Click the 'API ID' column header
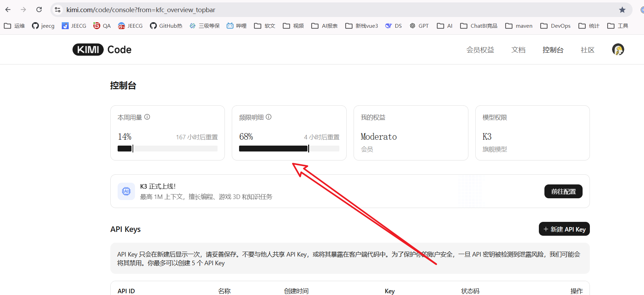 pos(126,291)
